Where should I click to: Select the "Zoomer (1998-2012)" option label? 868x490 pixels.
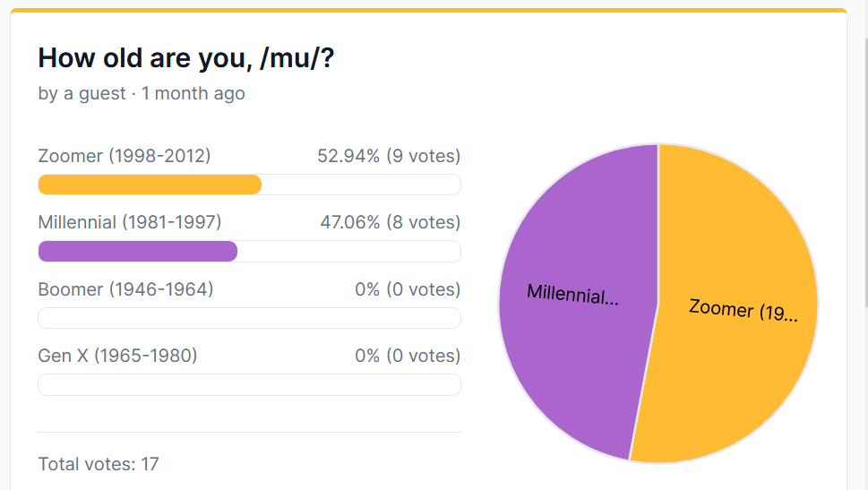coord(125,156)
